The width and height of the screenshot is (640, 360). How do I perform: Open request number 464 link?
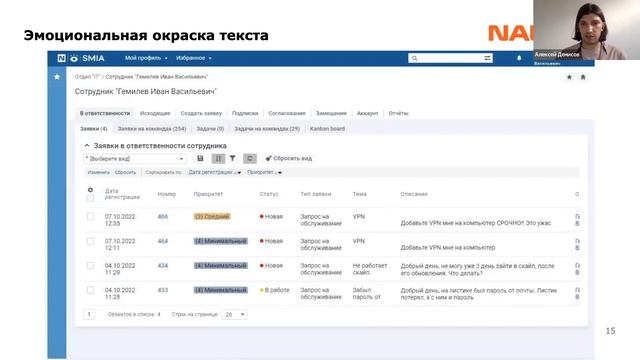(x=163, y=241)
